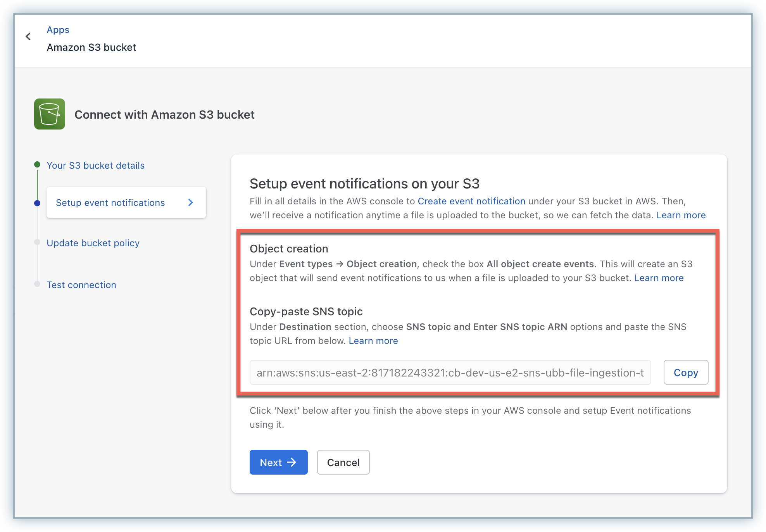Click the blue current-step dot indicator

pos(37,203)
